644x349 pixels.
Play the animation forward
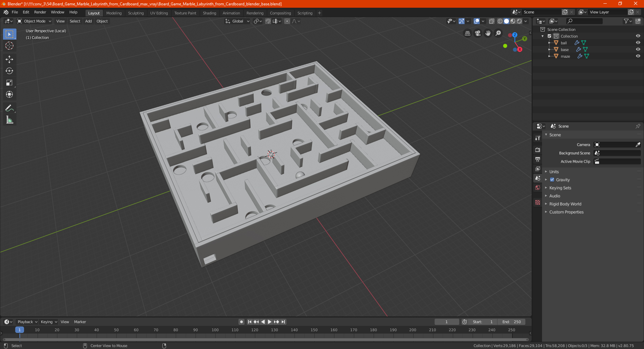click(270, 322)
